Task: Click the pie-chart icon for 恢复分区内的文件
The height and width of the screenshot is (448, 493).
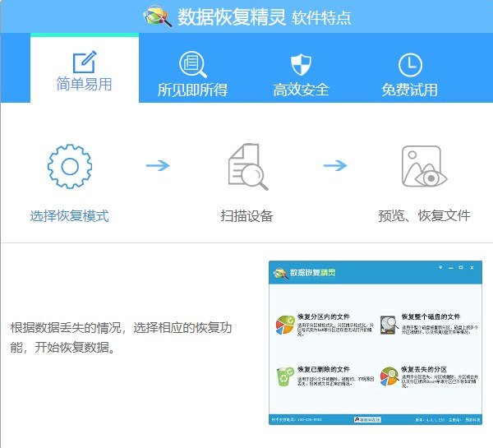Action: pyautogui.click(x=285, y=326)
